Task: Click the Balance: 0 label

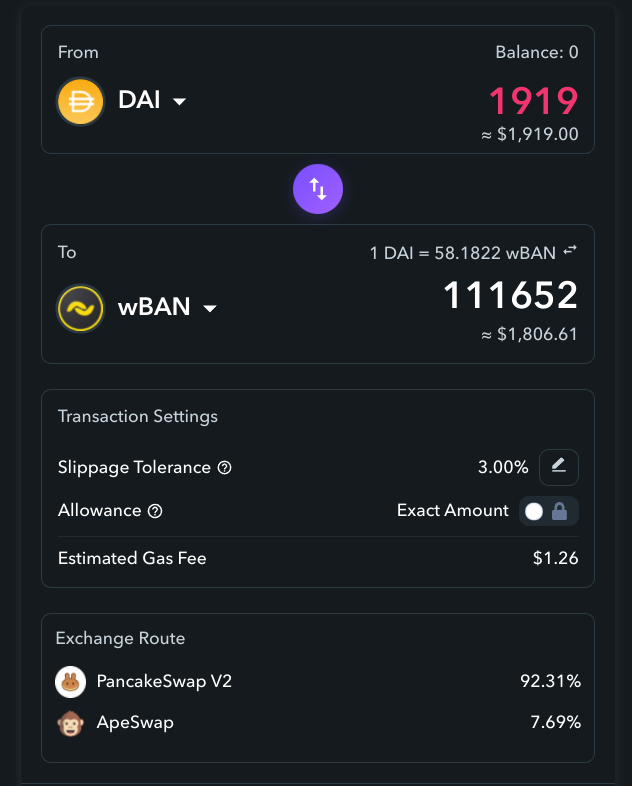Action: click(537, 52)
